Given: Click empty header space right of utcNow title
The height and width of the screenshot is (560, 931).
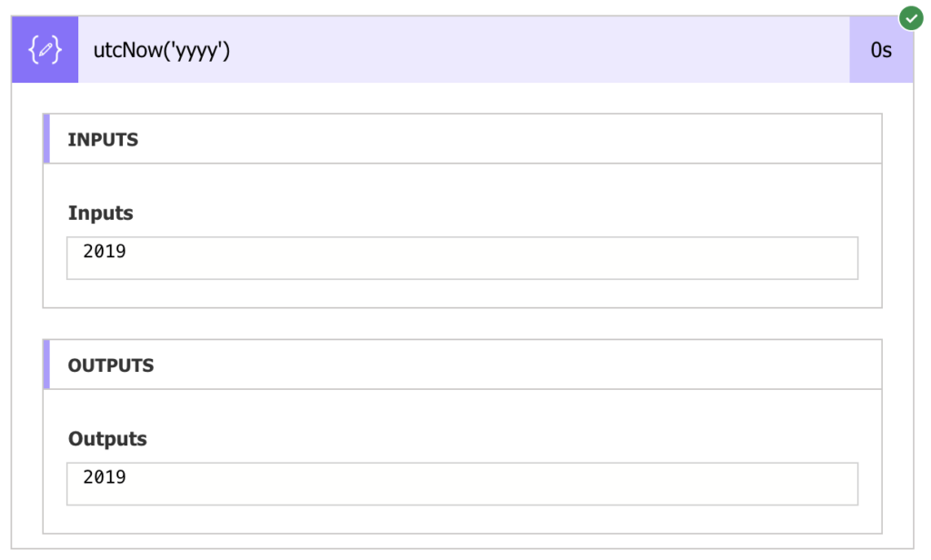Looking at the screenshot, I should (546, 51).
